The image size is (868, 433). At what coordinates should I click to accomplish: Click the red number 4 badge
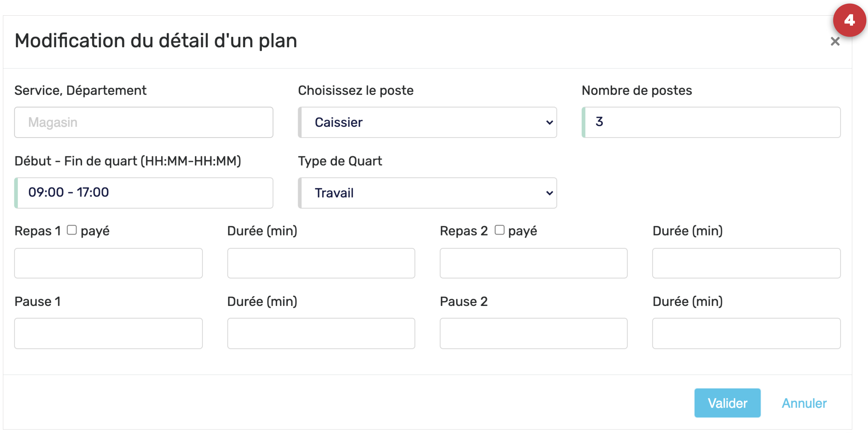coord(849,20)
